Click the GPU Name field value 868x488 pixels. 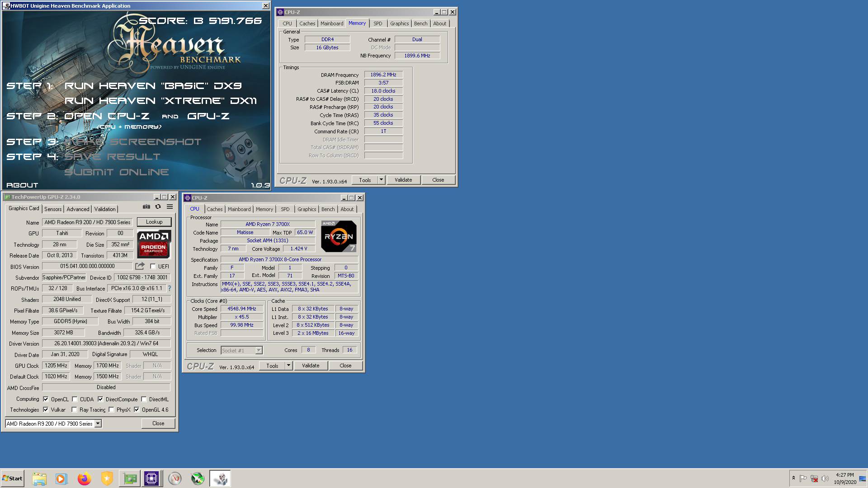[87, 222]
